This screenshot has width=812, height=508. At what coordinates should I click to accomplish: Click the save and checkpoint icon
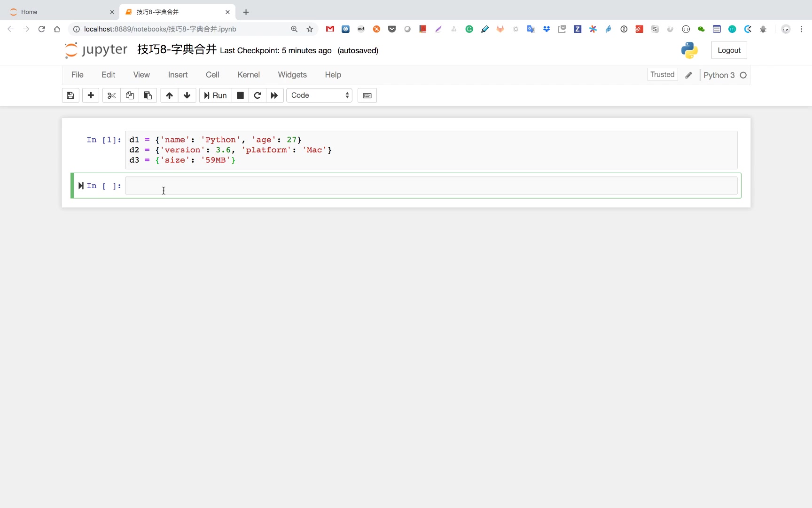[70, 95]
